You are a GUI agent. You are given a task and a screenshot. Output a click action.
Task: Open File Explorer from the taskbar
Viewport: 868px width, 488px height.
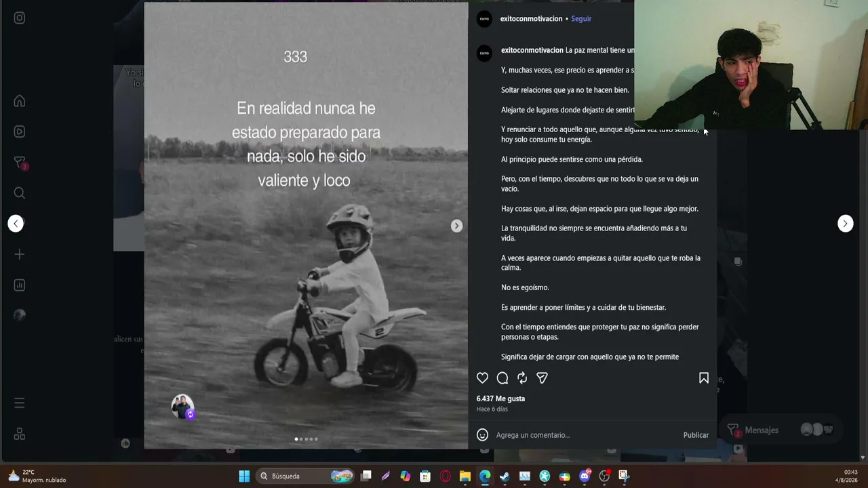(x=465, y=476)
